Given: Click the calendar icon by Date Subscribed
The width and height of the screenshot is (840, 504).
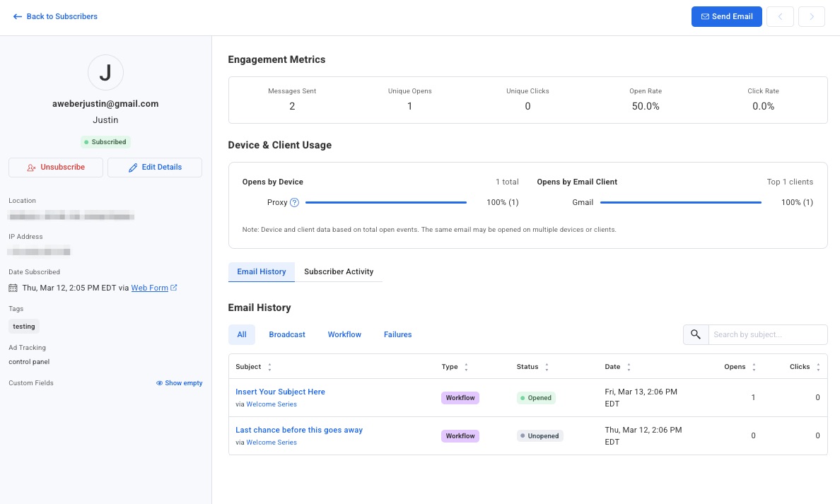Looking at the screenshot, I should pos(13,288).
